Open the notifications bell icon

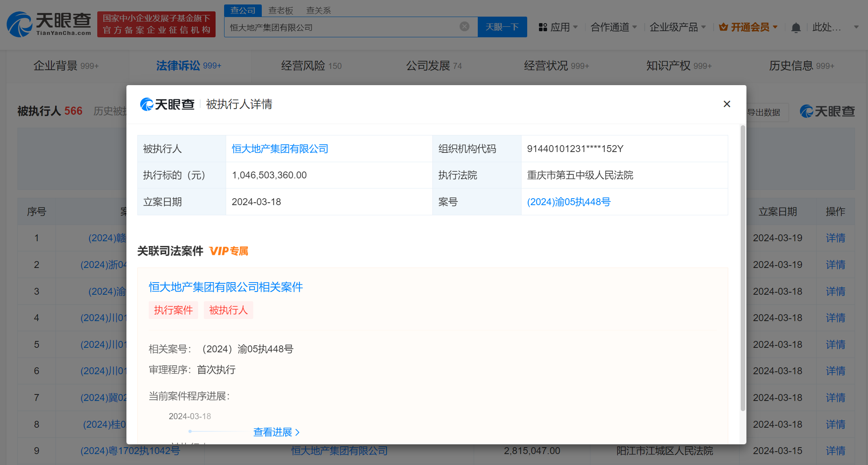click(x=796, y=27)
